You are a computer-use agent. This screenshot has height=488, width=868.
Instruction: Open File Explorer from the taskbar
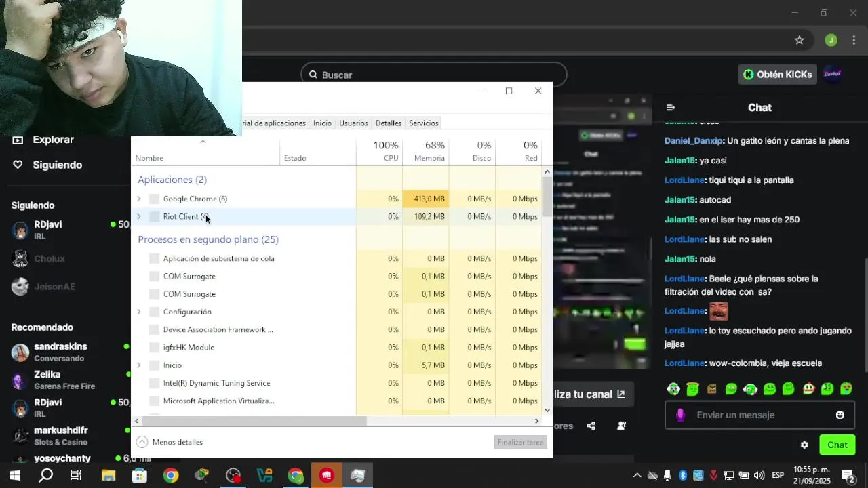point(108,476)
